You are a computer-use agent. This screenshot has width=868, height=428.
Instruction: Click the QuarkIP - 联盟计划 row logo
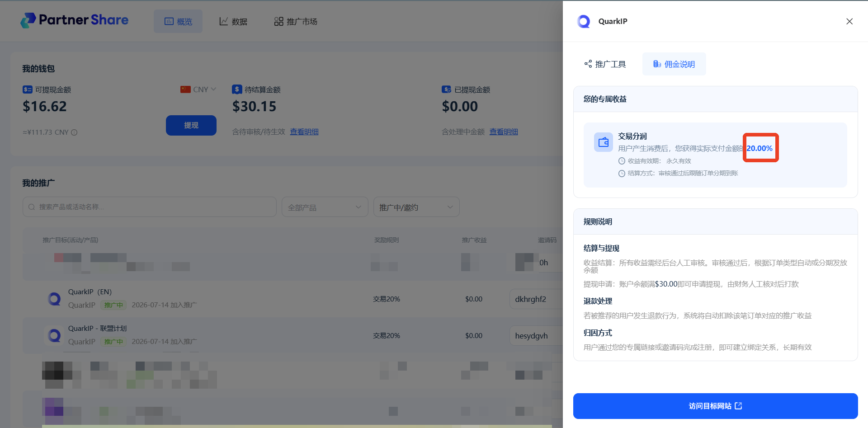(55, 335)
